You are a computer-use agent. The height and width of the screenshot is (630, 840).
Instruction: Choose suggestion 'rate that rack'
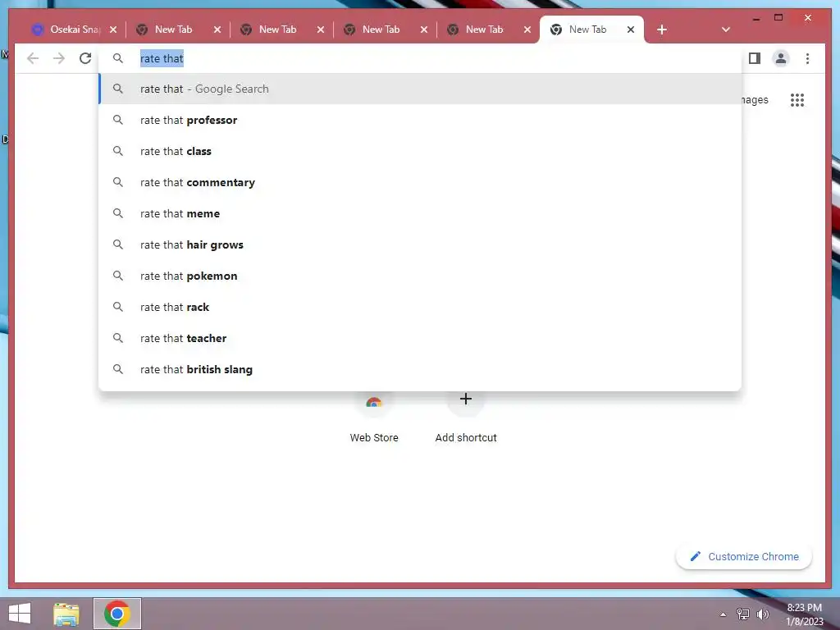point(420,307)
